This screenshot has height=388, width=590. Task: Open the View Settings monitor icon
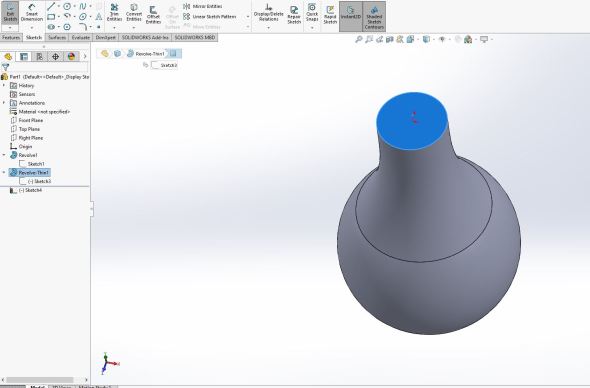point(484,39)
